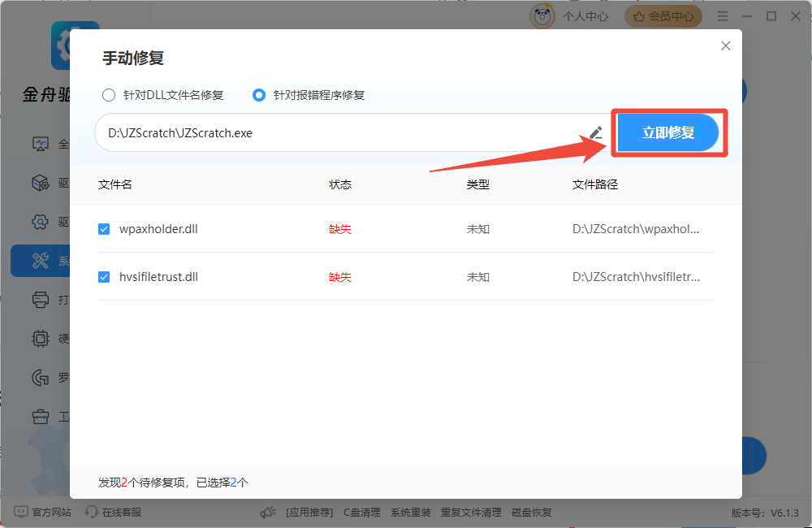
Task: Open 在线客服 link in status bar
Action: click(114, 512)
